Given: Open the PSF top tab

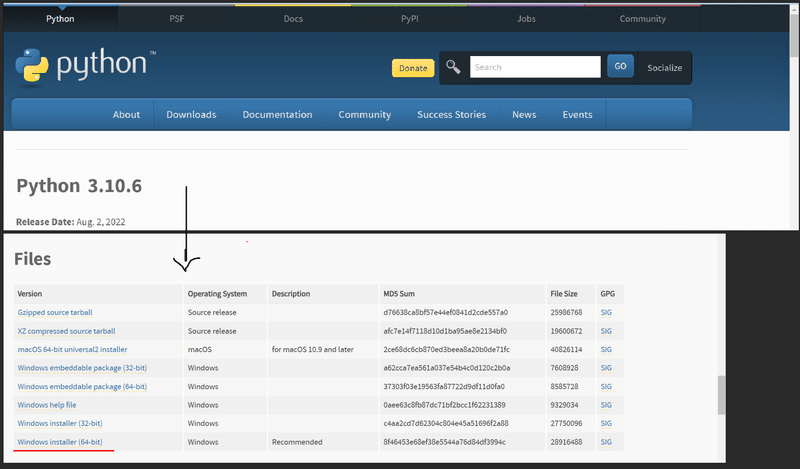Looking at the screenshot, I should 177,19.
